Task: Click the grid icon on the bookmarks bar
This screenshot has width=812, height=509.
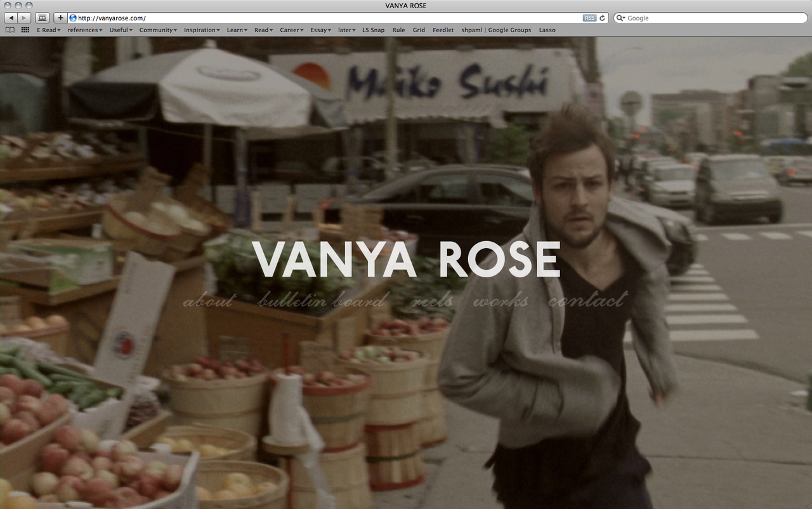Action: click(24, 30)
